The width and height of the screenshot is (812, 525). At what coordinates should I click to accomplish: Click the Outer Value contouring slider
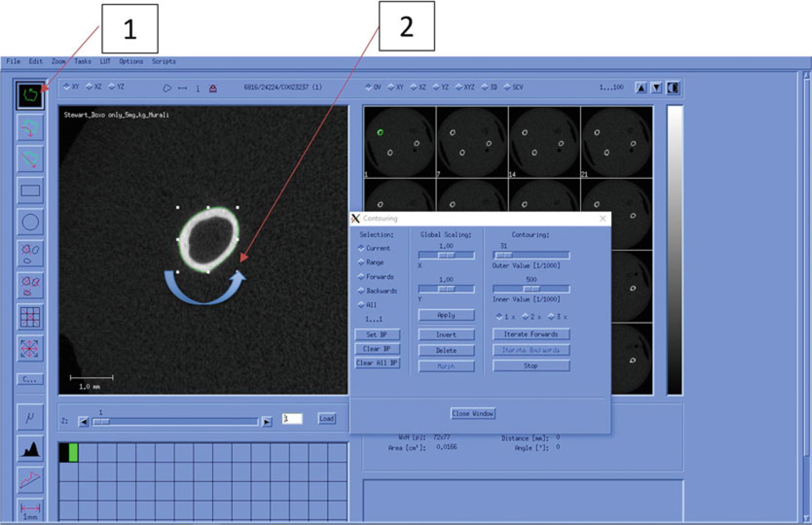(x=531, y=255)
